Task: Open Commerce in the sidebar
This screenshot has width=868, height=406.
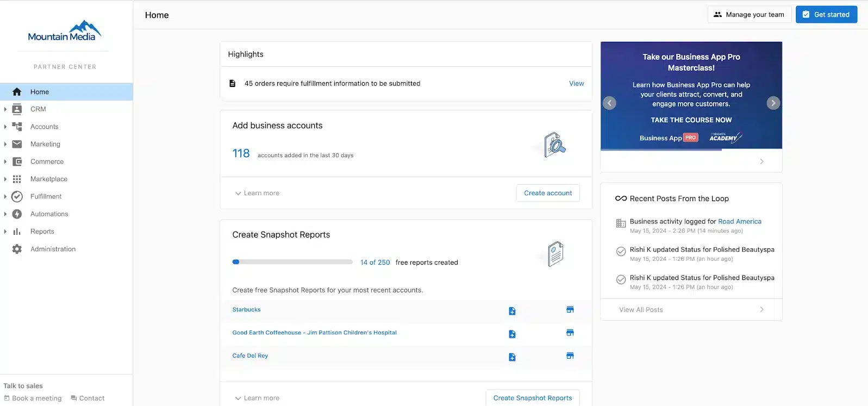Action: point(66,161)
